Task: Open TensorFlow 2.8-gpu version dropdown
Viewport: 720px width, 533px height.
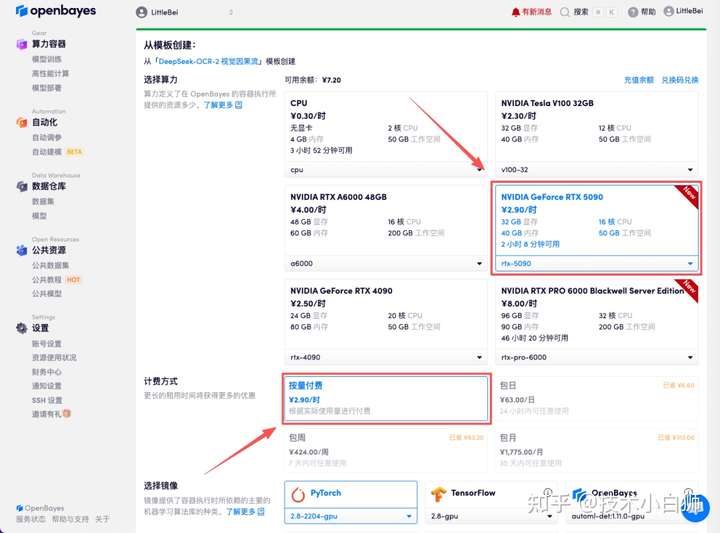Action: (491, 516)
